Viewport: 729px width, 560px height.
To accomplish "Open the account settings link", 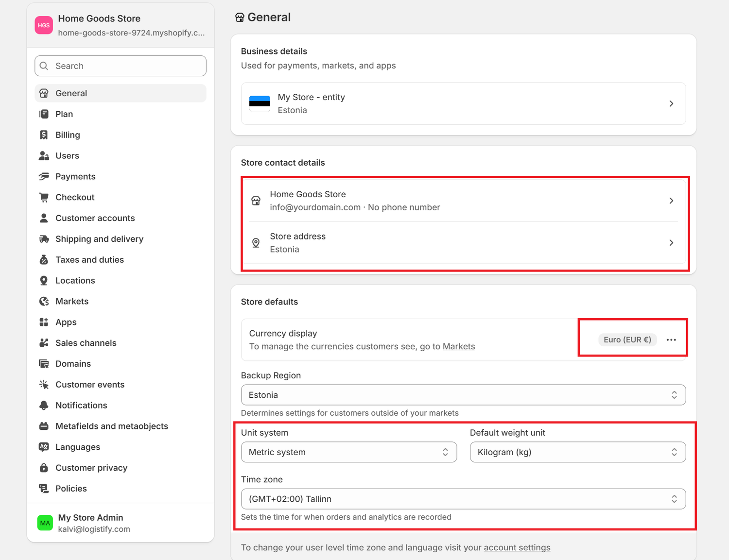I will pyautogui.click(x=517, y=548).
